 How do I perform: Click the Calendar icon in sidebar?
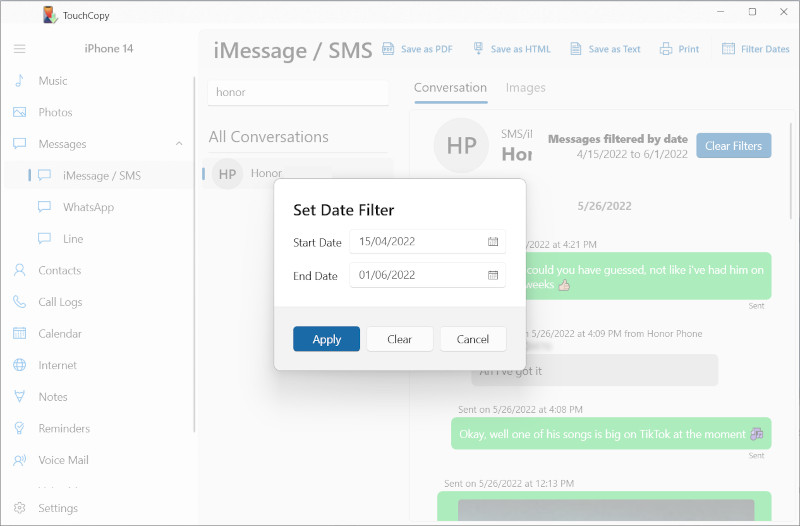(19, 334)
